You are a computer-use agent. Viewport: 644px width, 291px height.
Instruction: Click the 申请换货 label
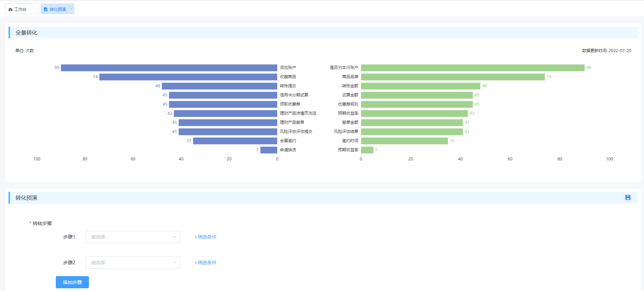coord(288,150)
